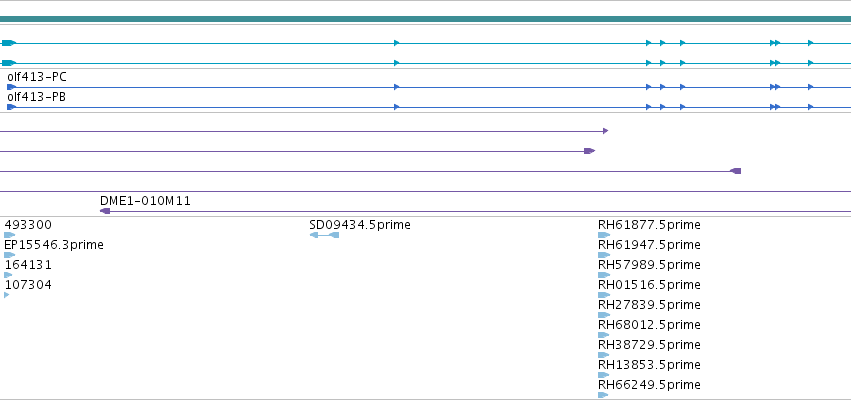851x400 pixels.
Task: Click the RH66249.5prime arrow glyph
Action: pos(603,395)
